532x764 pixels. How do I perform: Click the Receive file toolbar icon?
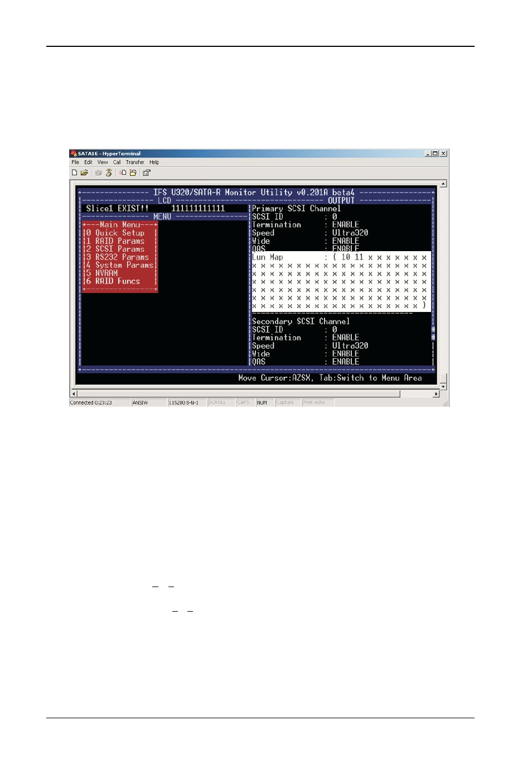[x=133, y=173]
